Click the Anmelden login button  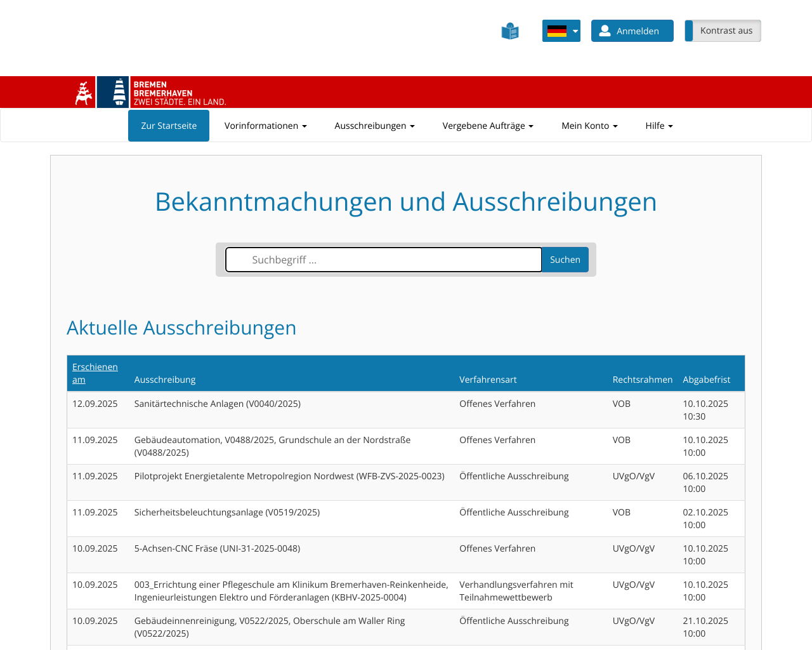pyautogui.click(x=632, y=30)
